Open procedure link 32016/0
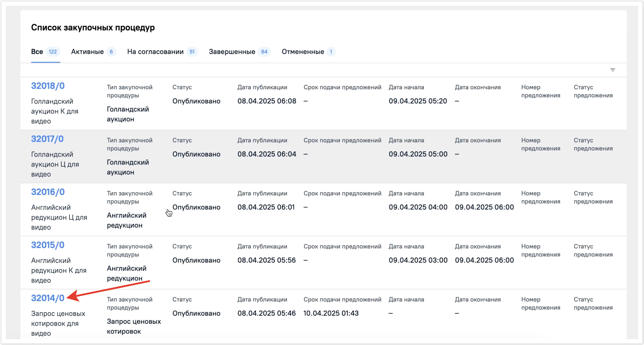Image resolution: width=644 pixels, height=345 pixels. point(48,192)
